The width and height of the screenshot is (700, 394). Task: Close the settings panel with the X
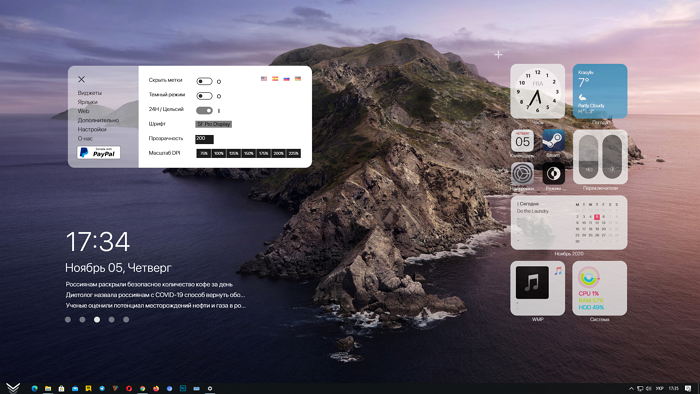click(x=81, y=79)
